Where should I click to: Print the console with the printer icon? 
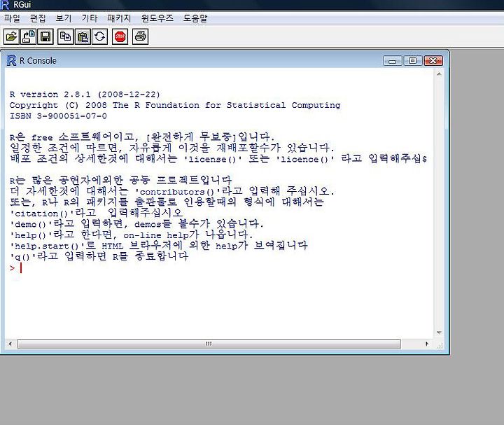[x=141, y=36]
